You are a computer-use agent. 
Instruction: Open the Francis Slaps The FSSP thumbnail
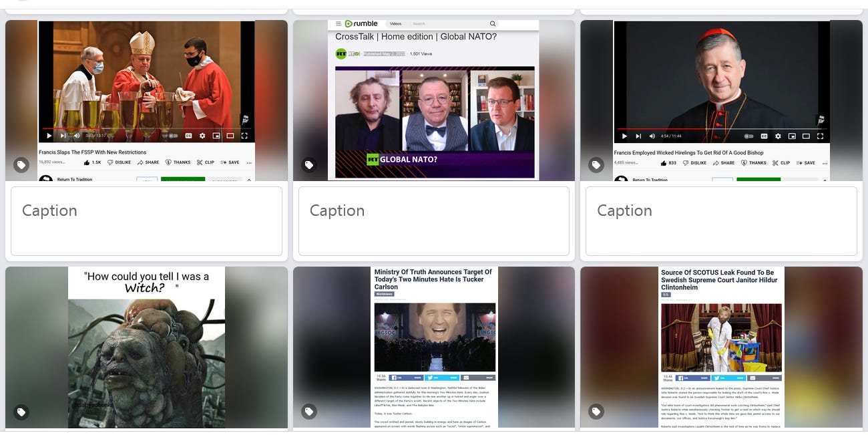[146, 100]
